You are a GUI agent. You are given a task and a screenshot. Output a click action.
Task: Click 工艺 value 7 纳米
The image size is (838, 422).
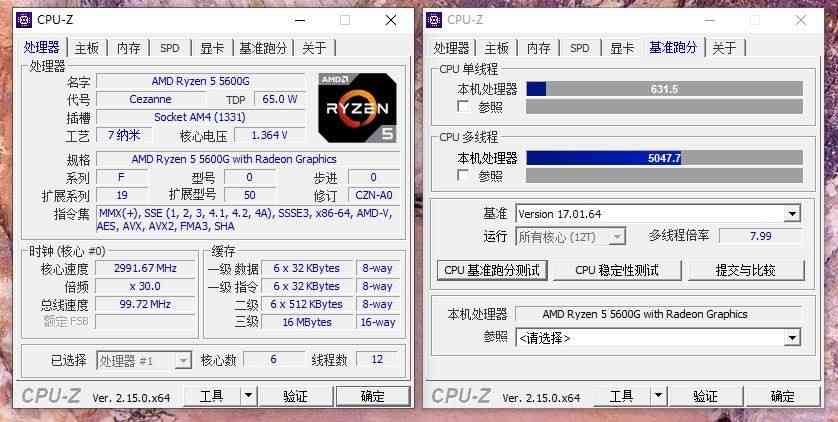point(124,135)
